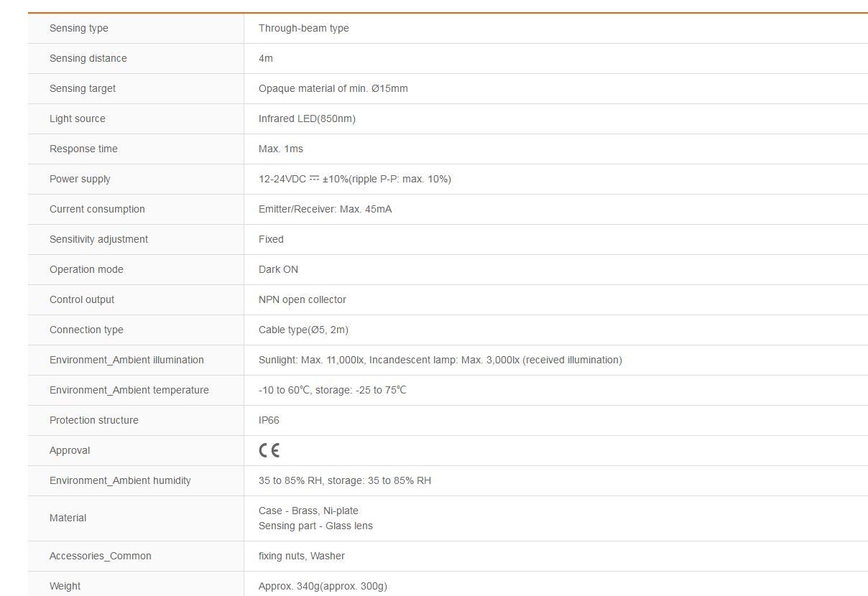Screen dimensions: 868x596
Task: Click the "Dark ON" operation mode value
Action: click(278, 269)
